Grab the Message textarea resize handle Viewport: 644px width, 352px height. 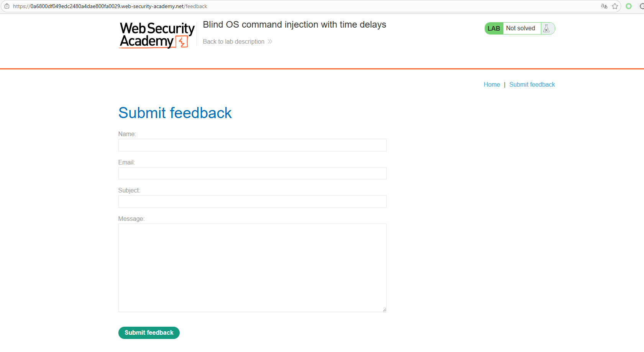384,310
